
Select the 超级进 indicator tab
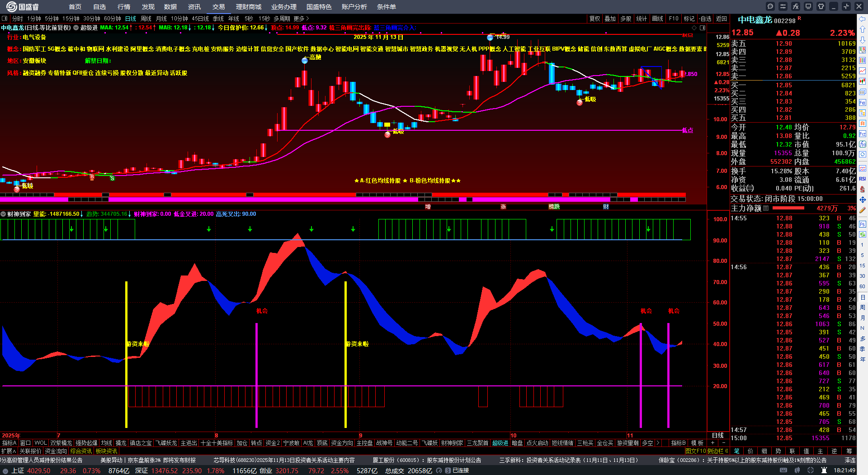coord(500,443)
